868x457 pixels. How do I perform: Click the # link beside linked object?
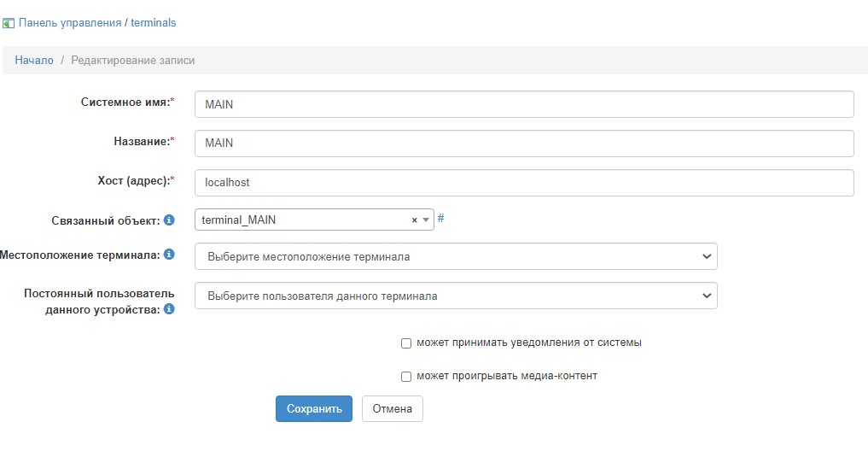(440, 219)
